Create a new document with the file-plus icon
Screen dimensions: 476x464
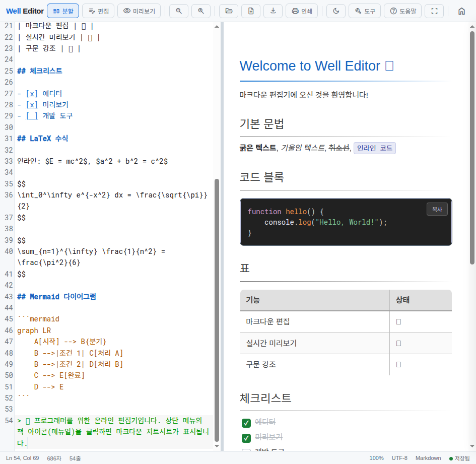click(251, 11)
